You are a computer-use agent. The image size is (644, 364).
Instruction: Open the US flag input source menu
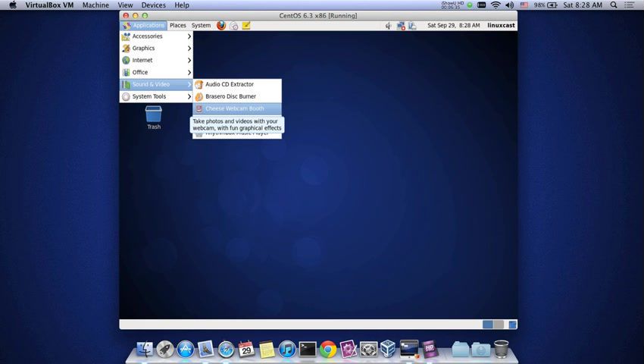tap(524, 5)
